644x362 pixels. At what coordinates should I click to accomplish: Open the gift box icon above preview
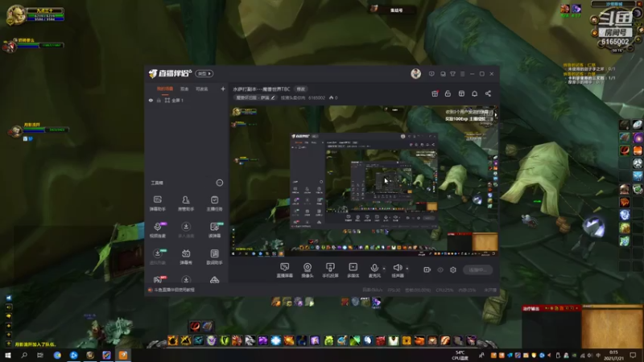tap(435, 93)
